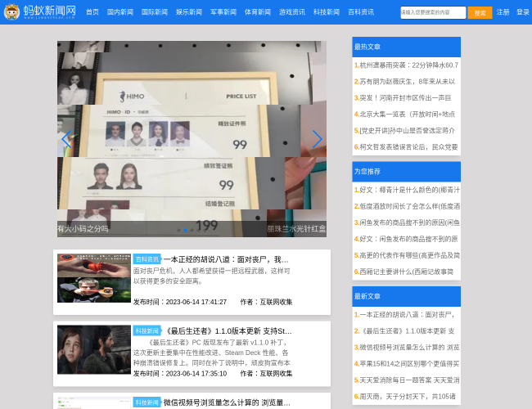The width and height of the screenshot is (532, 409).
Task: Open recommended 低度酒放时间长了会怎么样
Action: pos(407,206)
